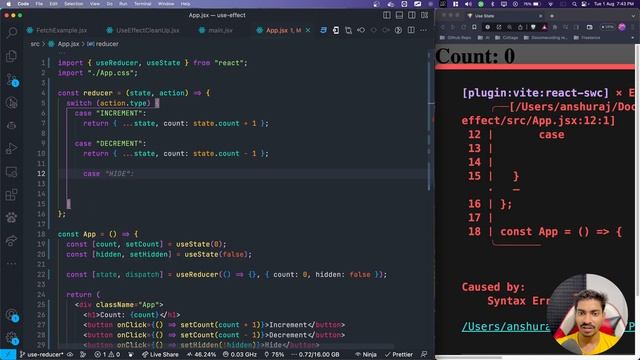Click the editor minimap scrollbar
This screenshot has width=640, height=360.
pyautogui.click(x=430, y=122)
